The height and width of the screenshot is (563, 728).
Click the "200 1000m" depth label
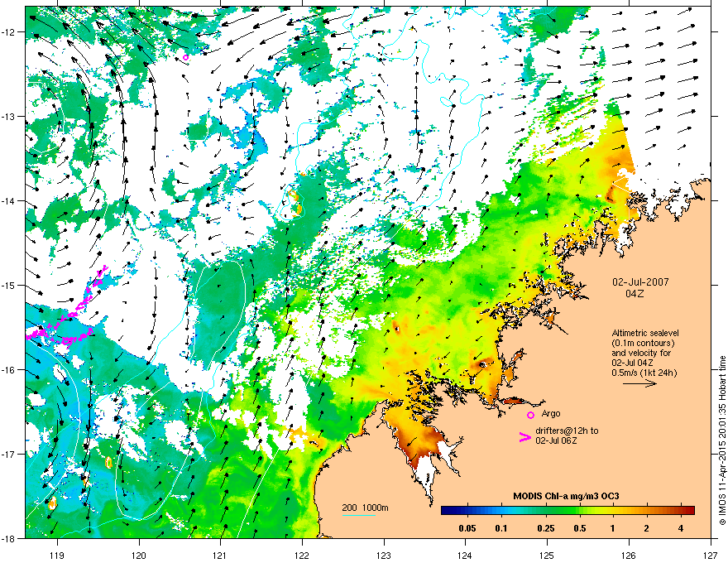click(366, 508)
